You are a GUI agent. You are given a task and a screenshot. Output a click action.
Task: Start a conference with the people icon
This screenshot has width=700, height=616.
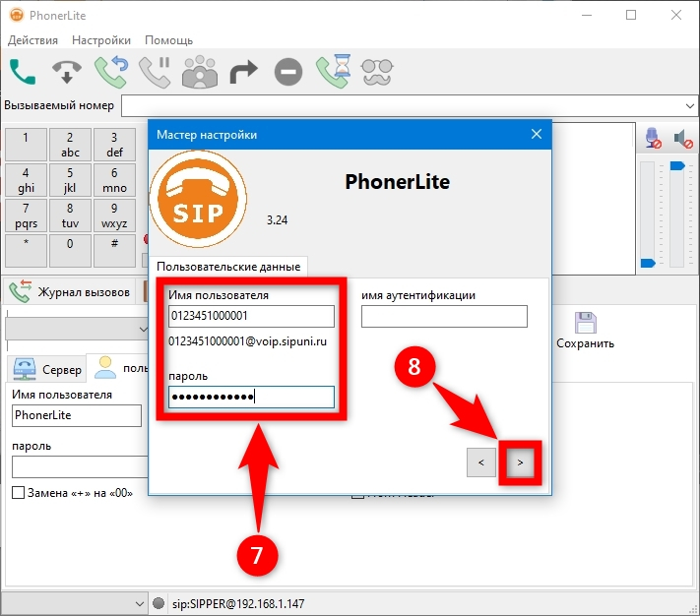(200, 72)
